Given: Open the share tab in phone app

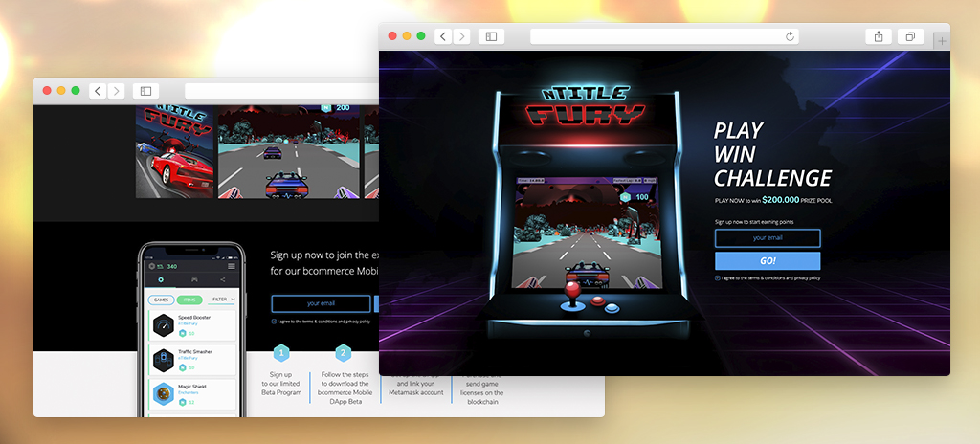Looking at the screenshot, I should click(x=222, y=280).
